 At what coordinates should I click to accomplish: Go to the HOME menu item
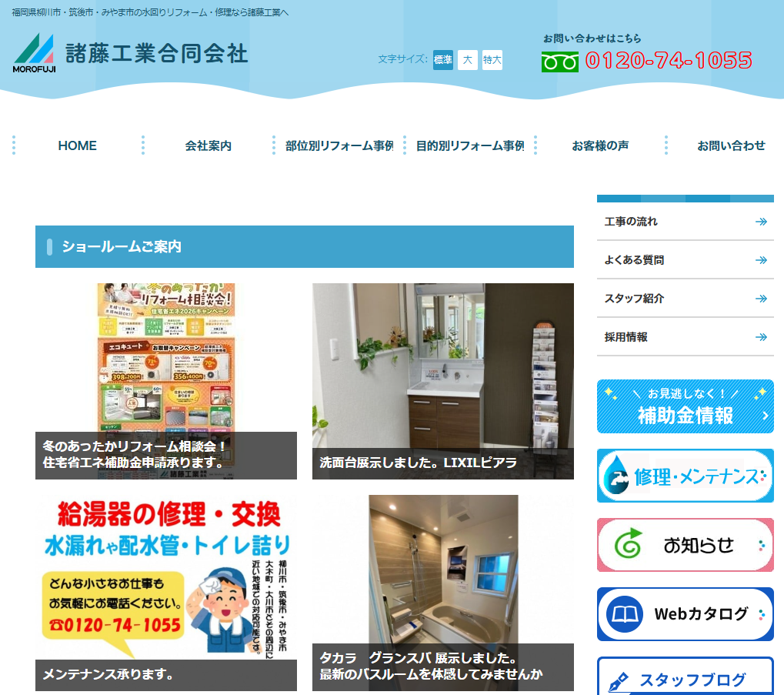click(77, 145)
